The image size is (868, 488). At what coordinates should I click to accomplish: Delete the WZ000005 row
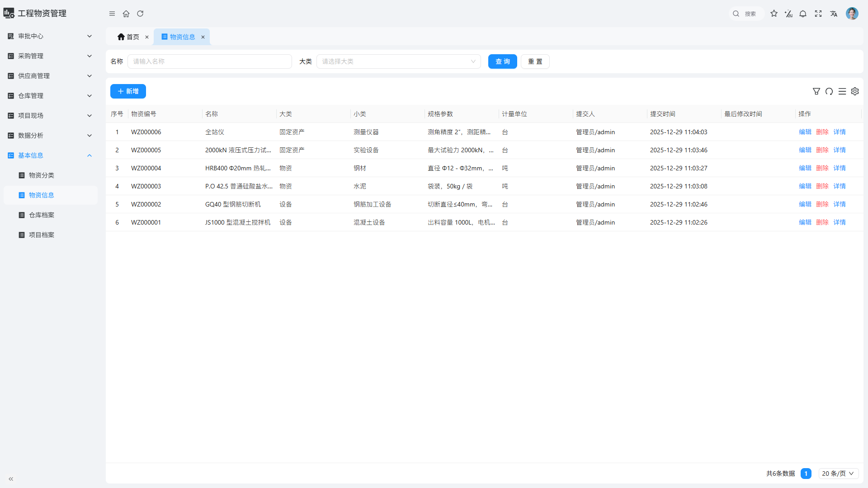[822, 150]
